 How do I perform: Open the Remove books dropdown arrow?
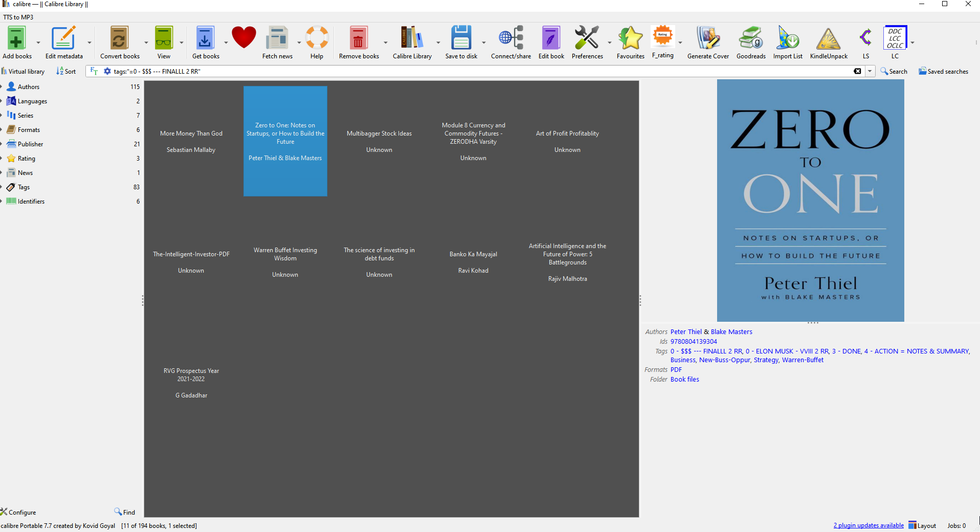coord(386,43)
